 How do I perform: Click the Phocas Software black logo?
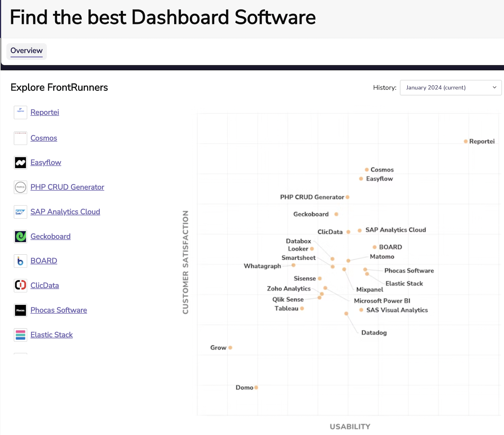(20, 310)
